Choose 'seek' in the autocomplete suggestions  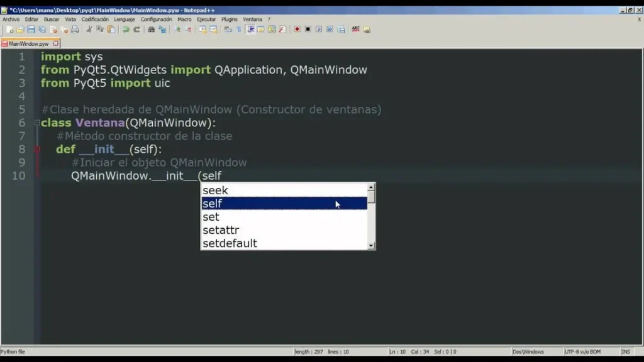pos(215,190)
